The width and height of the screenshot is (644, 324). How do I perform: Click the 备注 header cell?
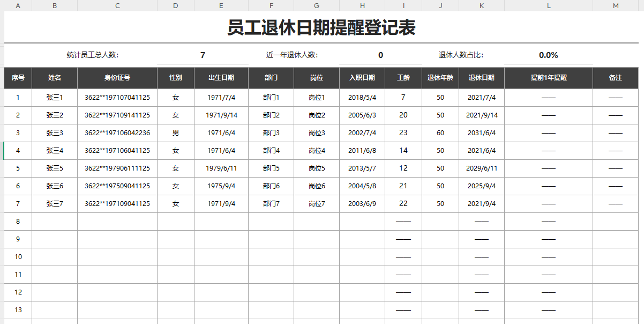pyautogui.click(x=617, y=78)
